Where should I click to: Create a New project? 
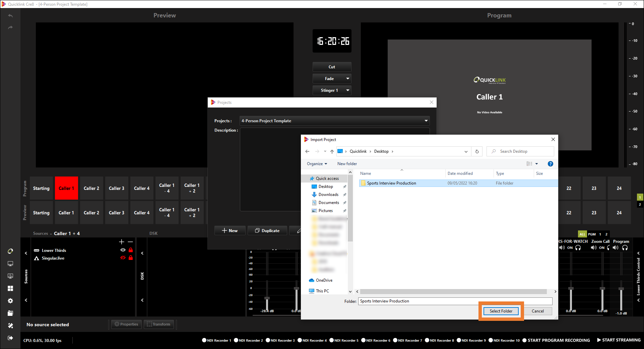[230, 231]
